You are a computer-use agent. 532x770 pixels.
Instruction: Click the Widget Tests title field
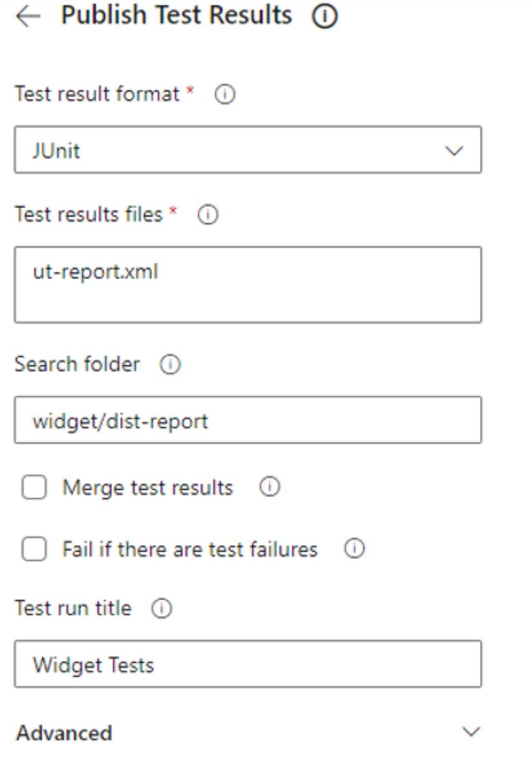coord(248,664)
